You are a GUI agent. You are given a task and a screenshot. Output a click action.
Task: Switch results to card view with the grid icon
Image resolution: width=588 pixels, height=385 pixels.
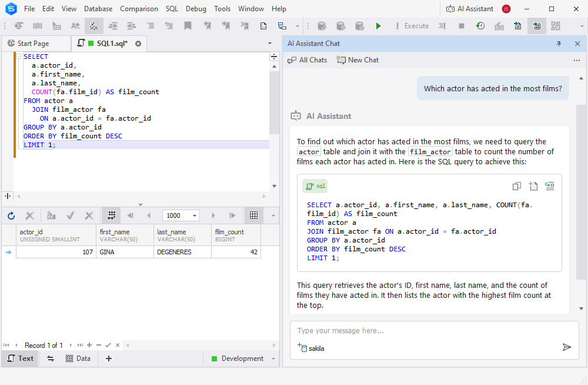point(253,215)
